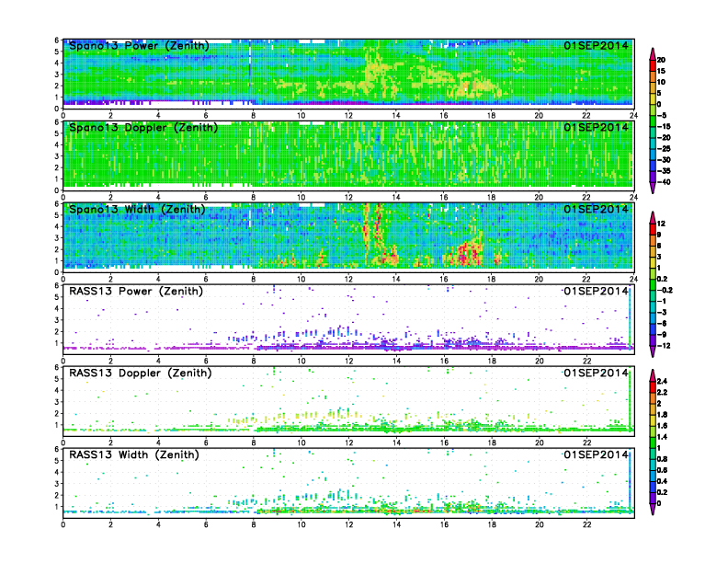Click hour 22 tick under RASS13 Width plot
This screenshot has height=563, width=728.
pos(586,524)
